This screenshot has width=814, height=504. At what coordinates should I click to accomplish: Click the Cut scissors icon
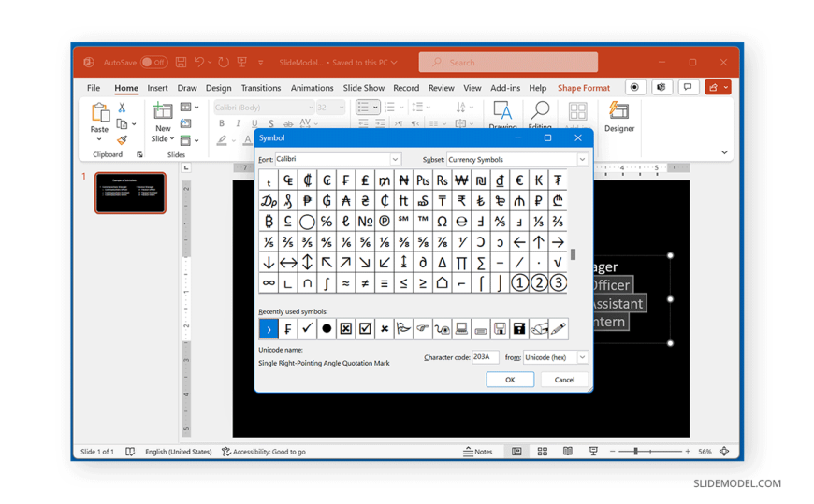point(122,108)
